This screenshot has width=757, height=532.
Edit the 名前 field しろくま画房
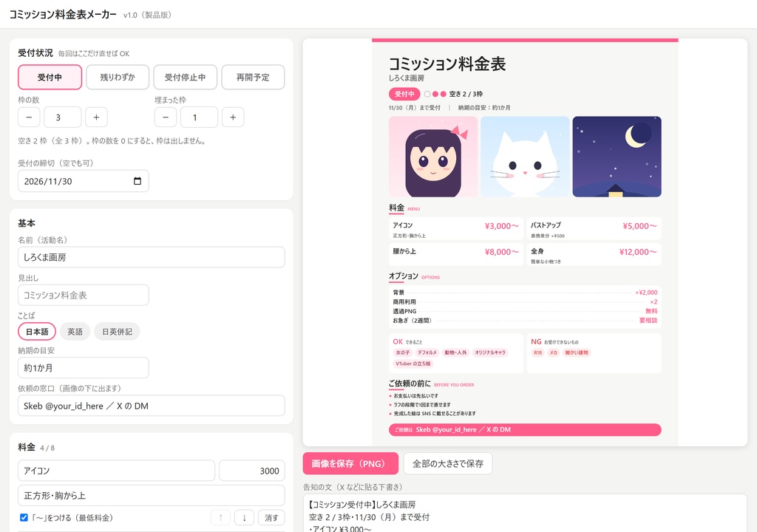(x=151, y=257)
